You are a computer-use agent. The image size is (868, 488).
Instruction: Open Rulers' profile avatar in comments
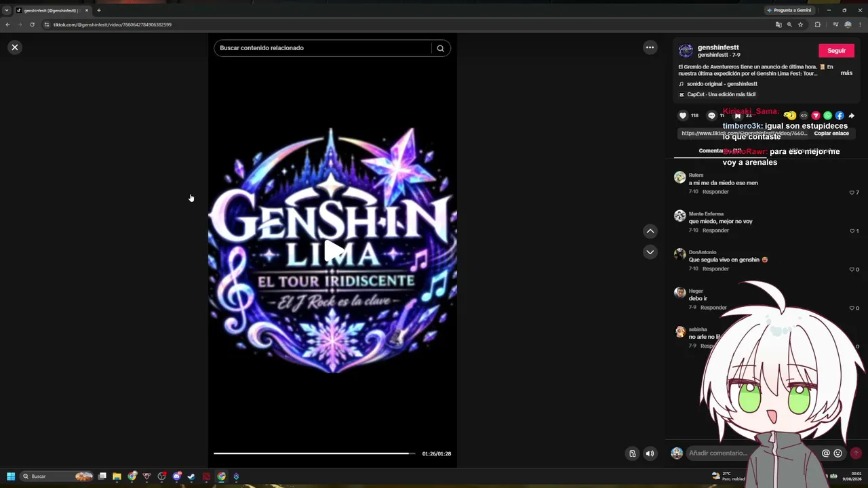point(679,178)
